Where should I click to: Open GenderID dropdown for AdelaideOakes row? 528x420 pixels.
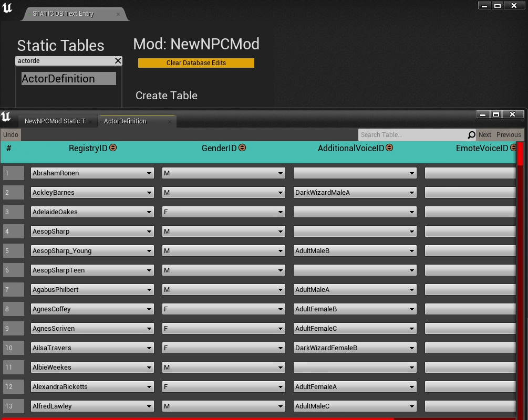224,212
